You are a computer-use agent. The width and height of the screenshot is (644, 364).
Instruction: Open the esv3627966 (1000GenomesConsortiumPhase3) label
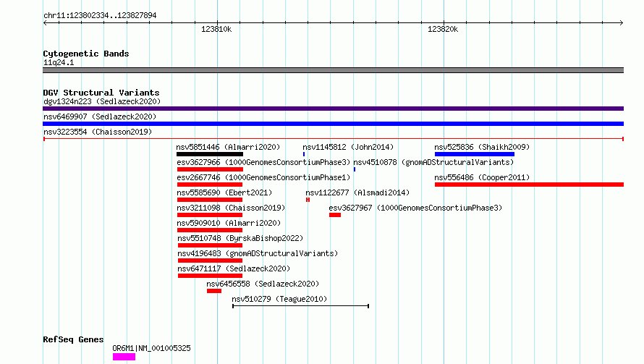point(263,162)
